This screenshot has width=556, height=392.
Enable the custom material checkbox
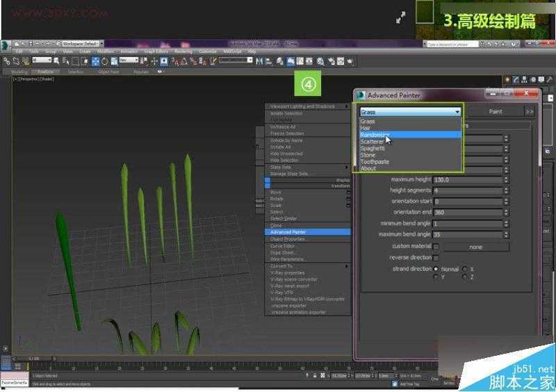click(436, 247)
